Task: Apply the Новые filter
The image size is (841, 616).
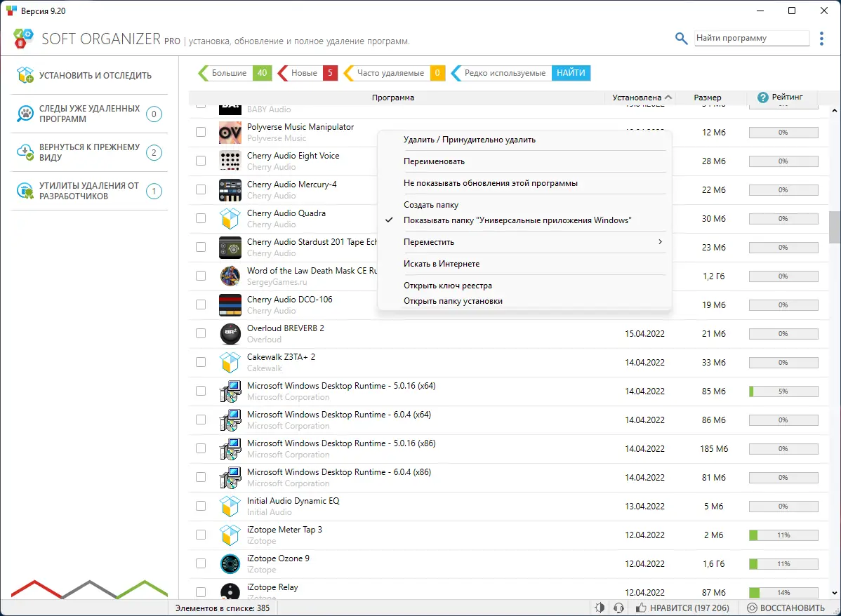Action: point(308,73)
